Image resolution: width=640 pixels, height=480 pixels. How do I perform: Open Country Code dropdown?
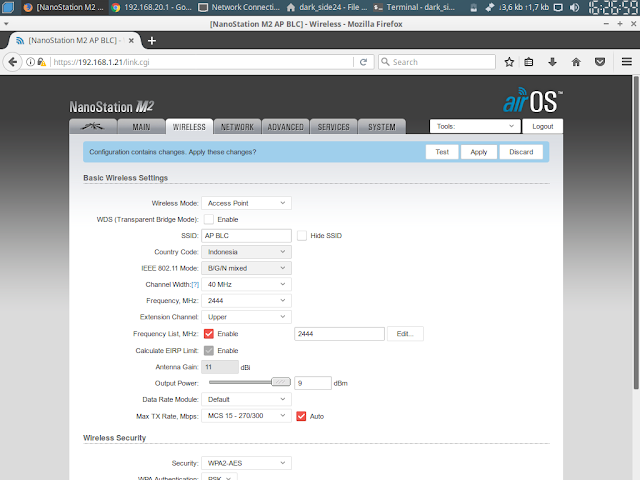(x=247, y=252)
